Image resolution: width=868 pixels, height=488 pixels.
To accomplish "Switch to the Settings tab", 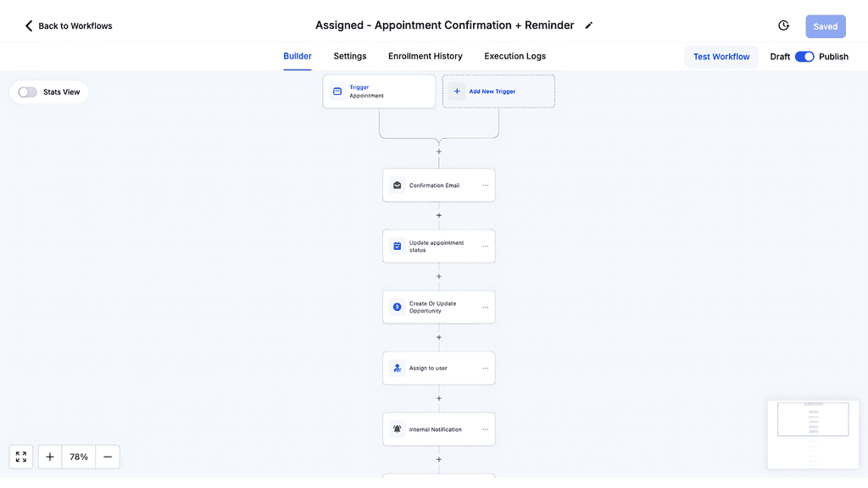I will pyautogui.click(x=350, y=56).
